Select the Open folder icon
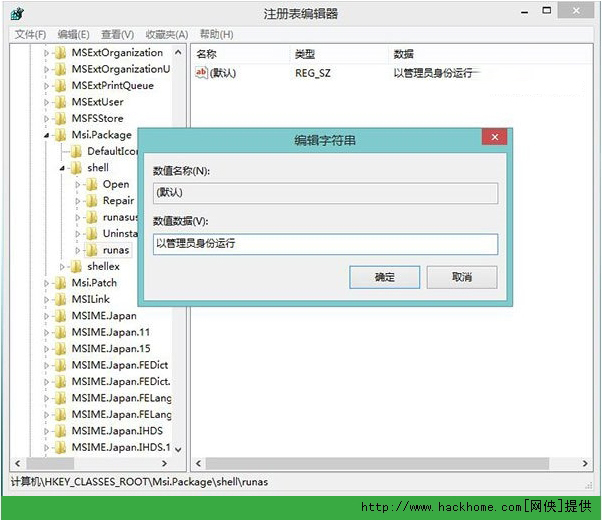Viewport: 602px width, 521px height. pos(91,185)
